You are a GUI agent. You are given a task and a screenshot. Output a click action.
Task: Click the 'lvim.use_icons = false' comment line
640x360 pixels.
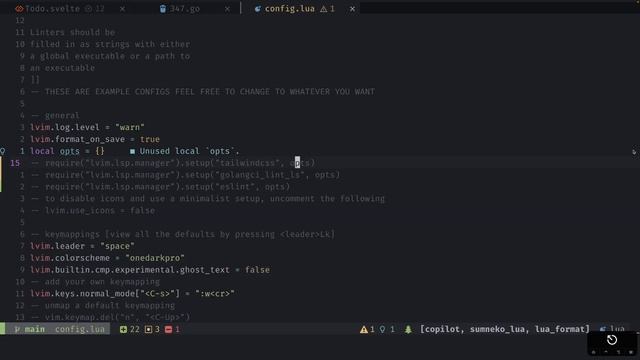(x=93, y=211)
